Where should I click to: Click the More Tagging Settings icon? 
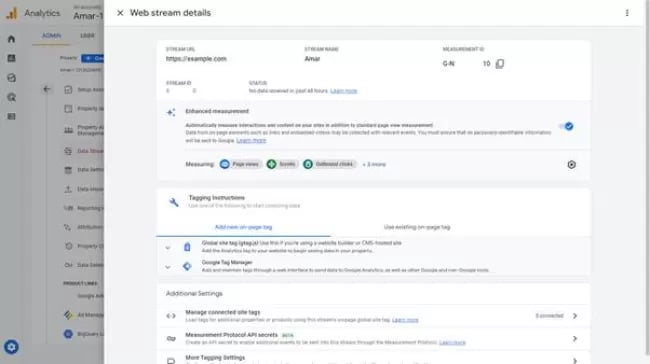coord(171,361)
